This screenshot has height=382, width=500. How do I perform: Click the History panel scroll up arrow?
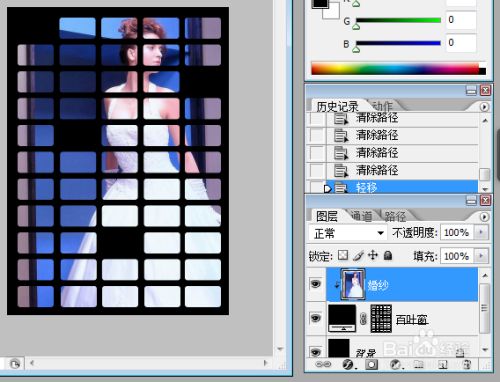coord(485,120)
